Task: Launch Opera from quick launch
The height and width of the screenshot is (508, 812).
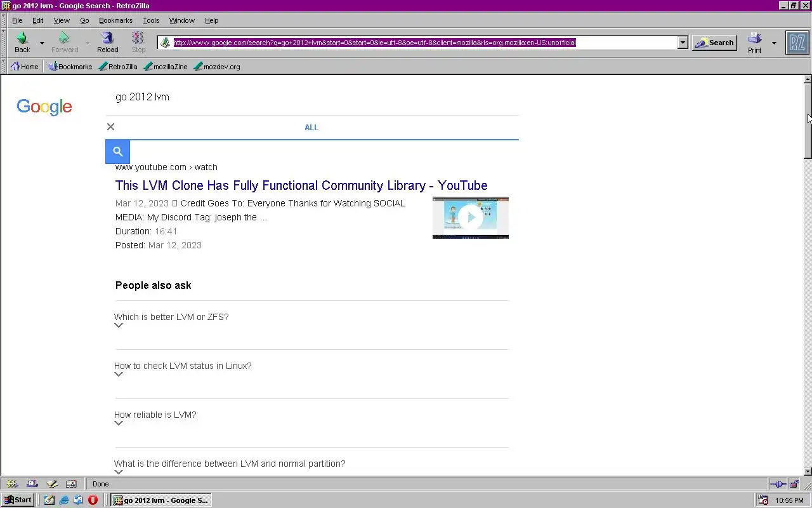Action: point(93,500)
